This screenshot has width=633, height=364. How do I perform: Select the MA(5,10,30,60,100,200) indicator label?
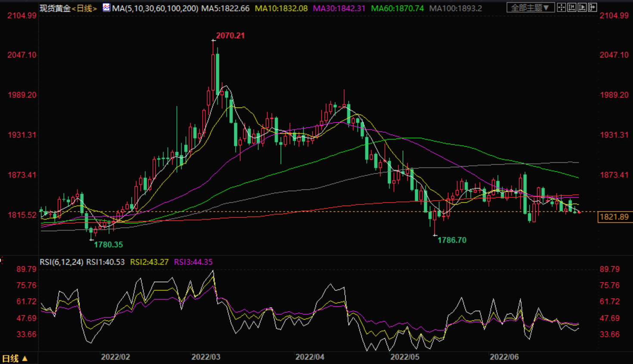tap(155, 8)
